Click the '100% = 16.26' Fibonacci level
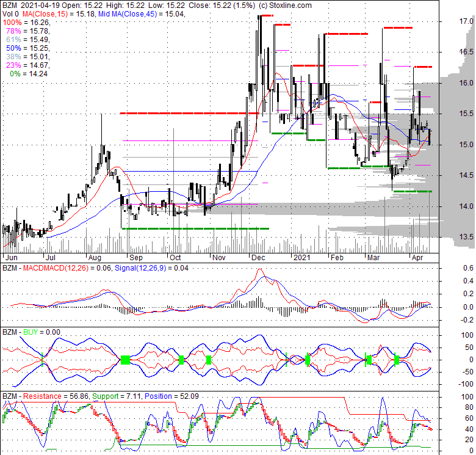The image size is (476, 455). [26, 23]
